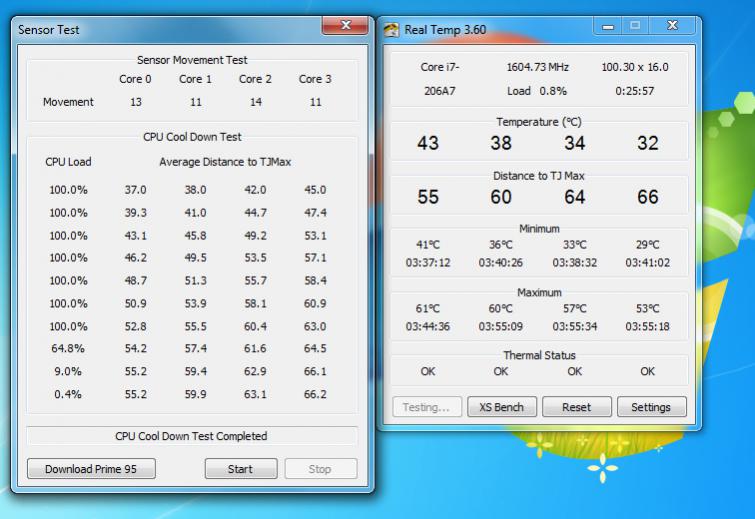Click Distance to TJ Max value 66
Image resolution: width=755 pixels, height=519 pixels.
coord(648,197)
